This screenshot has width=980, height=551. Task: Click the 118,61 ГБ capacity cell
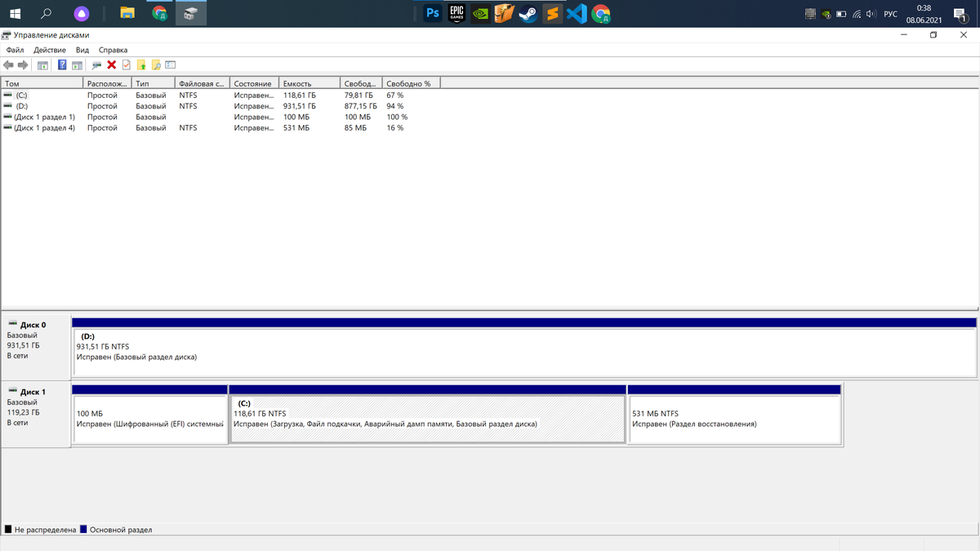(x=300, y=95)
